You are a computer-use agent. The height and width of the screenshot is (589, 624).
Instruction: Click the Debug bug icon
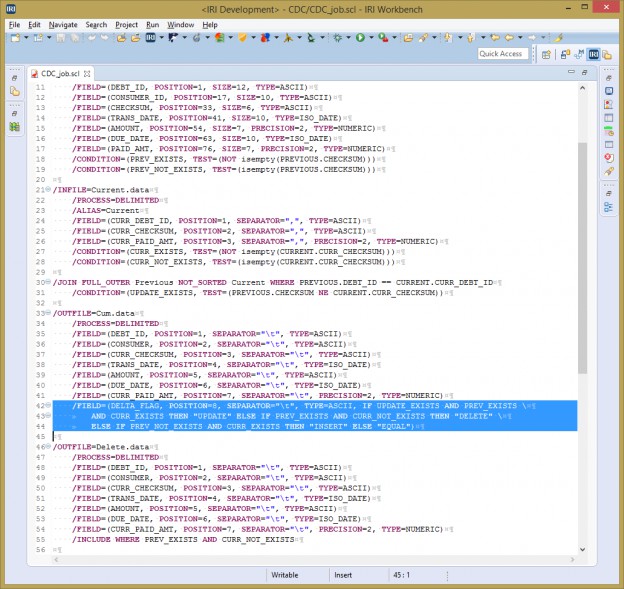pos(337,38)
